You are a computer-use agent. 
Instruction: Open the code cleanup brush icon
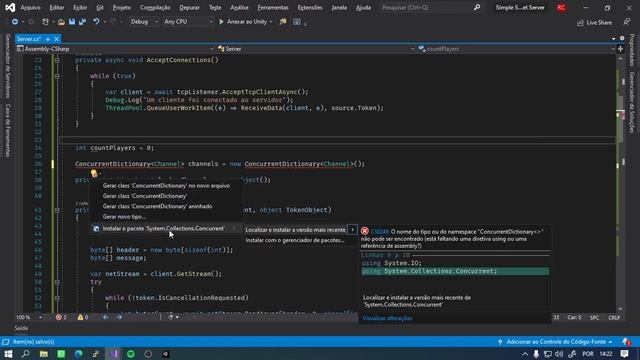pos(171,317)
